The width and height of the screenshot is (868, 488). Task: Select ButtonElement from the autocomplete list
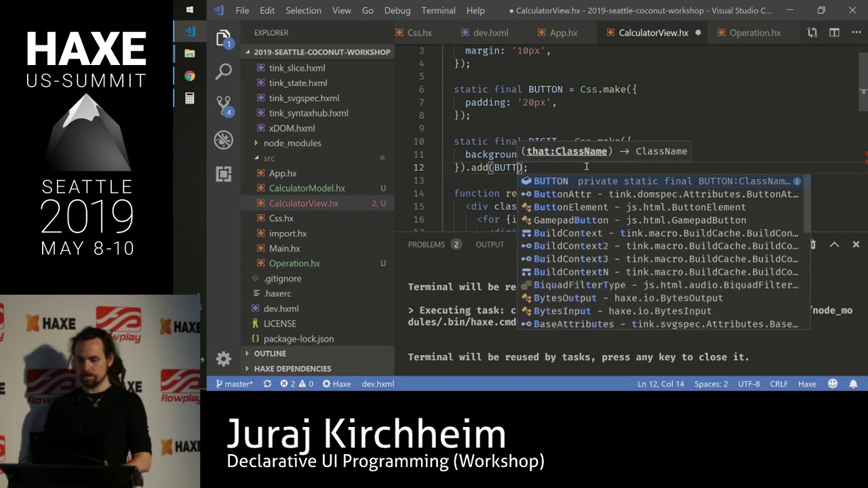pos(661,207)
